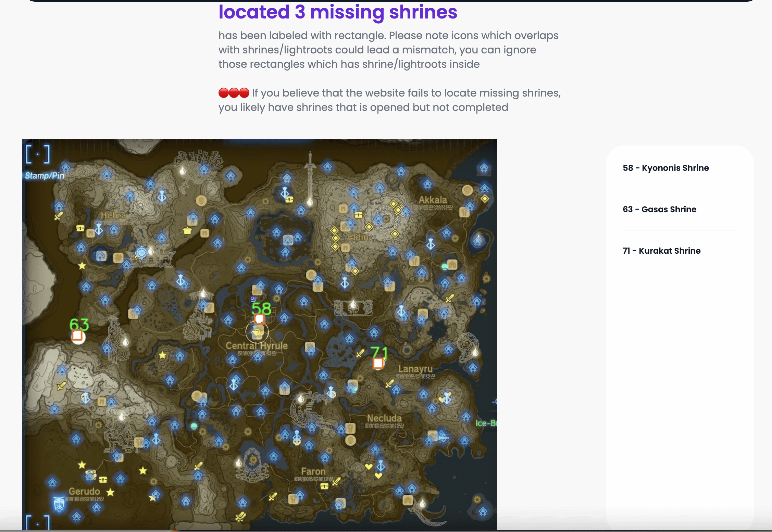Select the sword stamp on Hebra's west coast
772x532 pixels.
(x=59, y=216)
